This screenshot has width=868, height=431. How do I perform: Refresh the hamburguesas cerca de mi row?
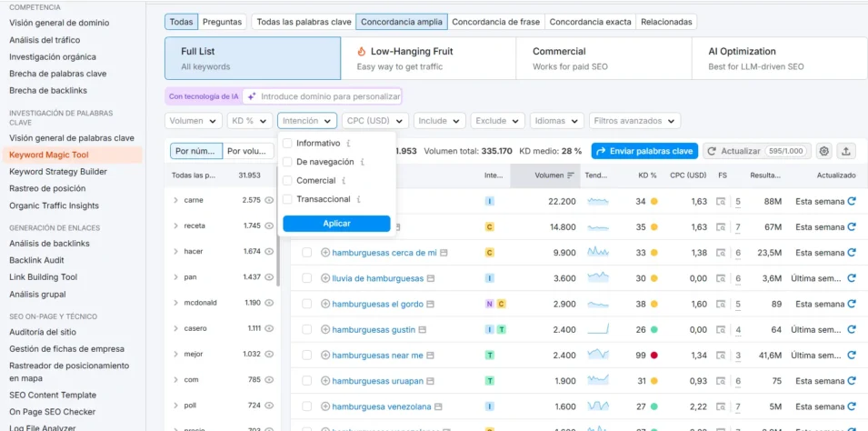tap(852, 253)
